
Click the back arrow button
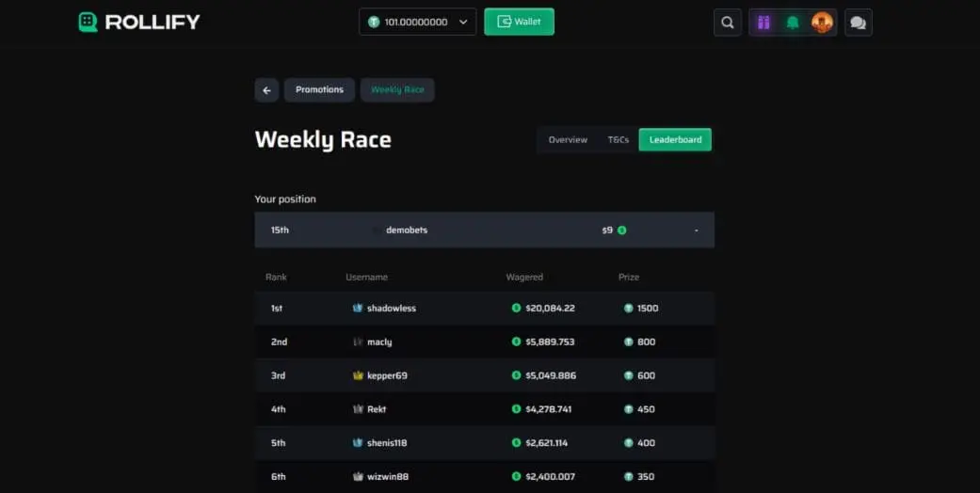266,90
